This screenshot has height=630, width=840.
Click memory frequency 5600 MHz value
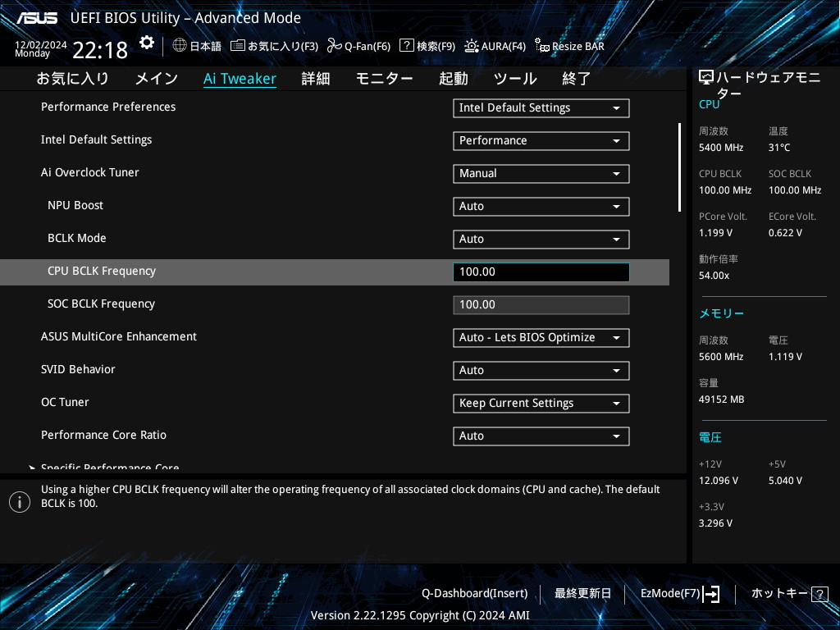(721, 356)
